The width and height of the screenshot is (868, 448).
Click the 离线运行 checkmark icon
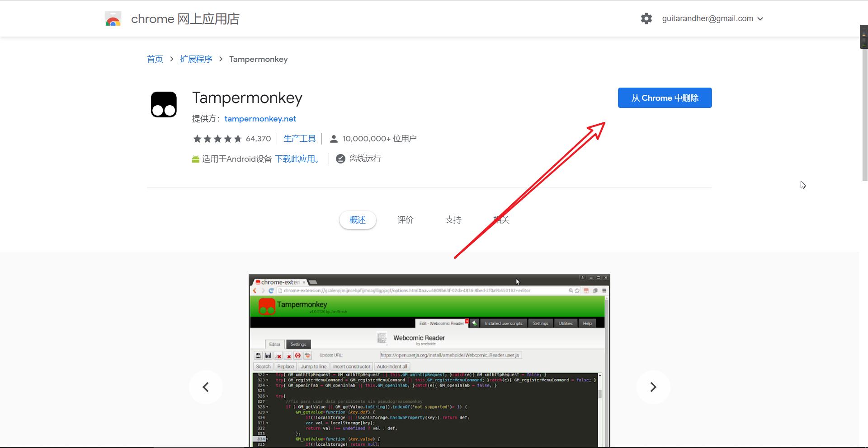pos(340,159)
